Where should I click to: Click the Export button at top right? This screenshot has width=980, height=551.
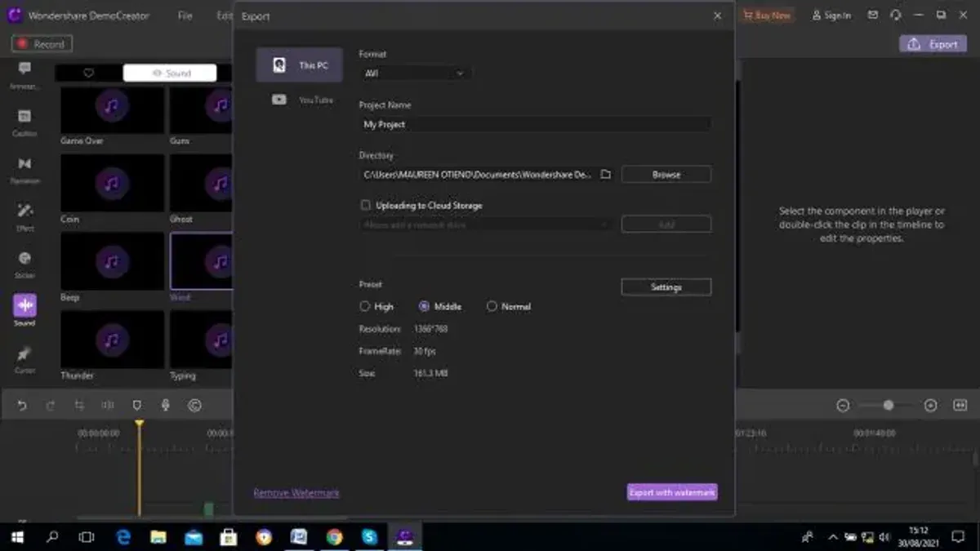(x=933, y=44)
